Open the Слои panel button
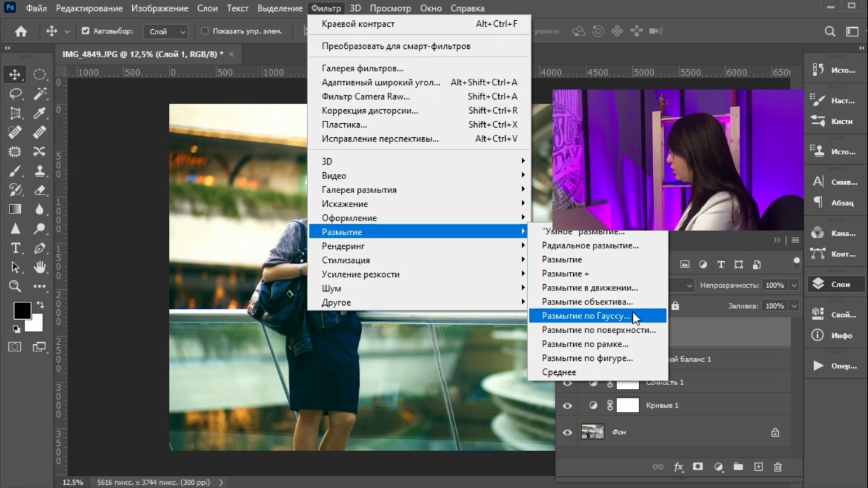 tap(836, 284)
